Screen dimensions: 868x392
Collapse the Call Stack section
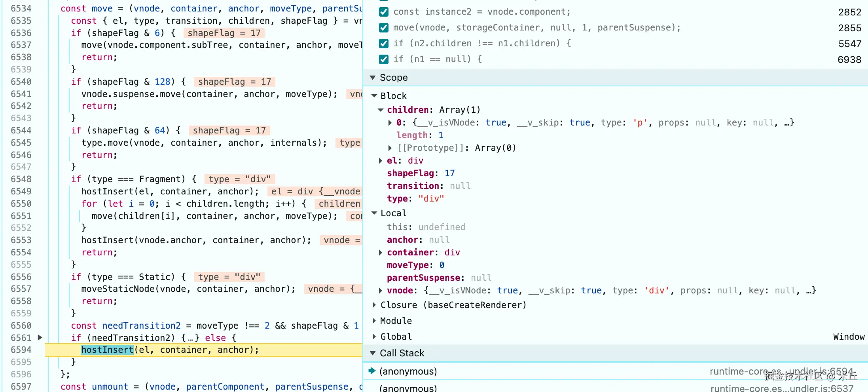373,353
